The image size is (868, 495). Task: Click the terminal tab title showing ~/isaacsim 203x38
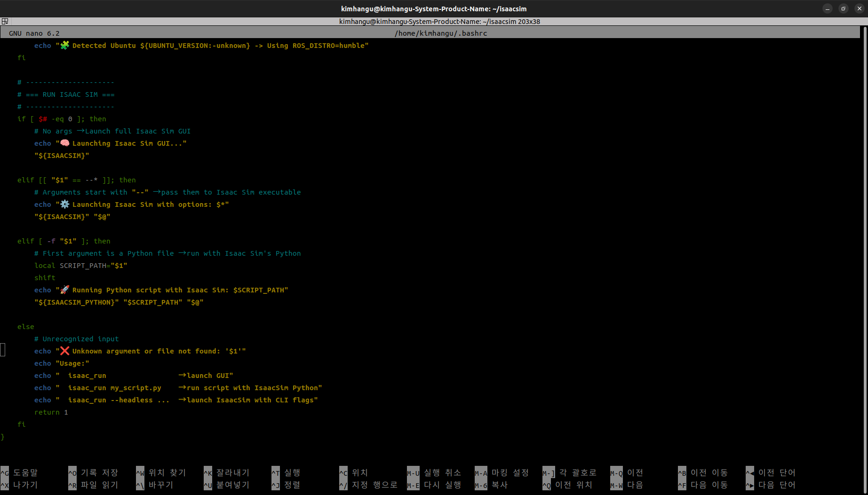(x=439, y=21)
